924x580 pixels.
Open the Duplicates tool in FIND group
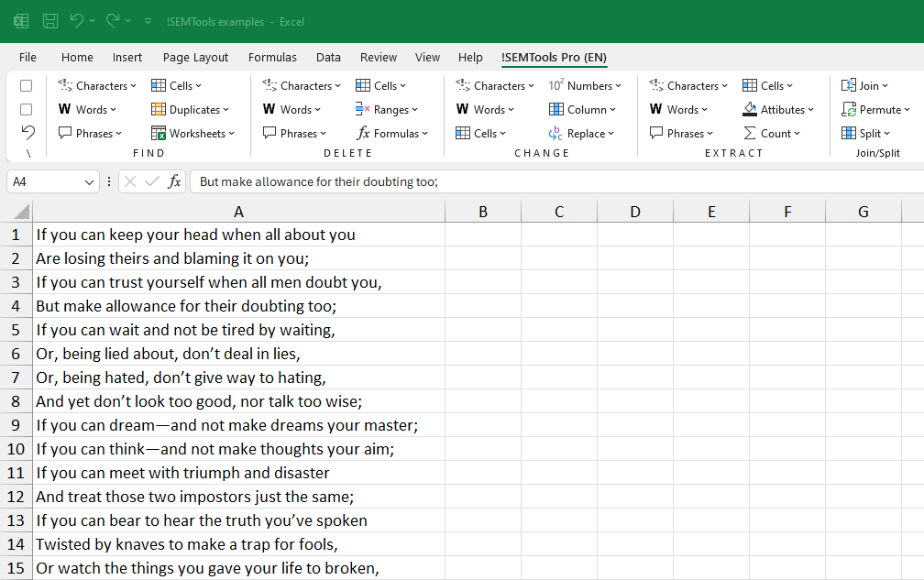point(191,109)
